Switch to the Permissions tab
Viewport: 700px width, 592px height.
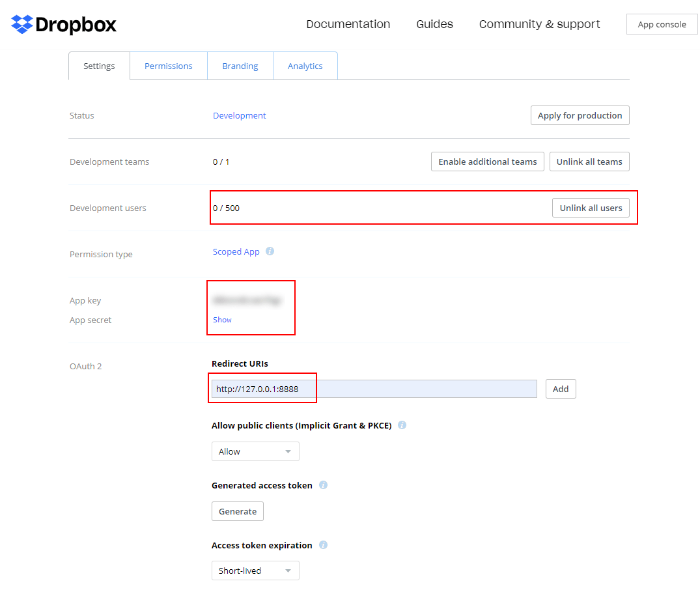[168, 66]
